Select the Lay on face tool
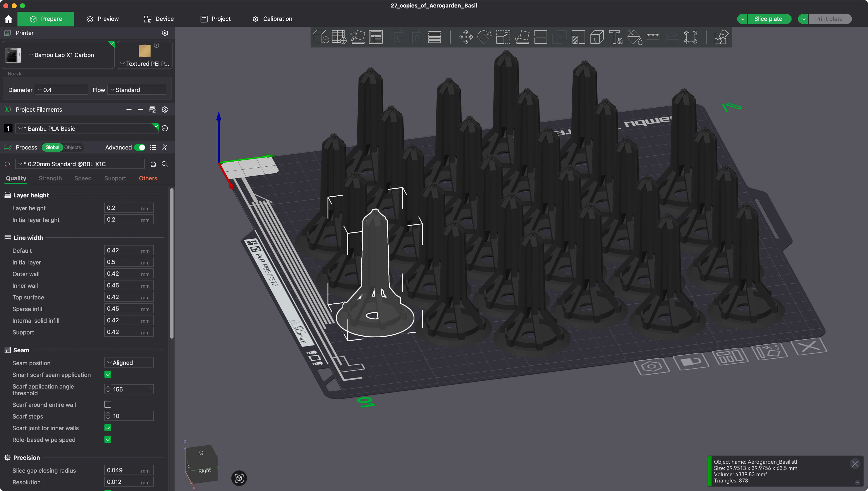This screenshot has height=491, width=868. pyautogui.click(x=522, y=37)
